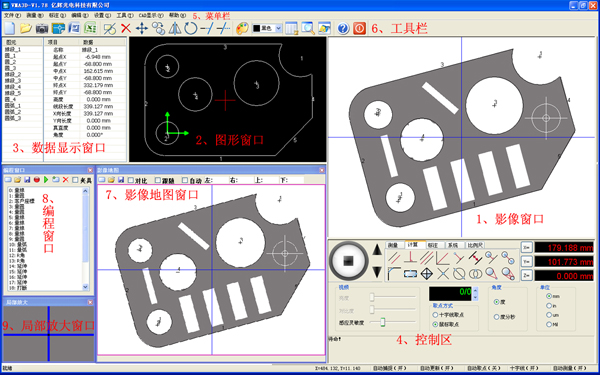Viewport: 600px width, 375px height.
Task: Open the 帮助 menu
Action: tap(177, 16)
